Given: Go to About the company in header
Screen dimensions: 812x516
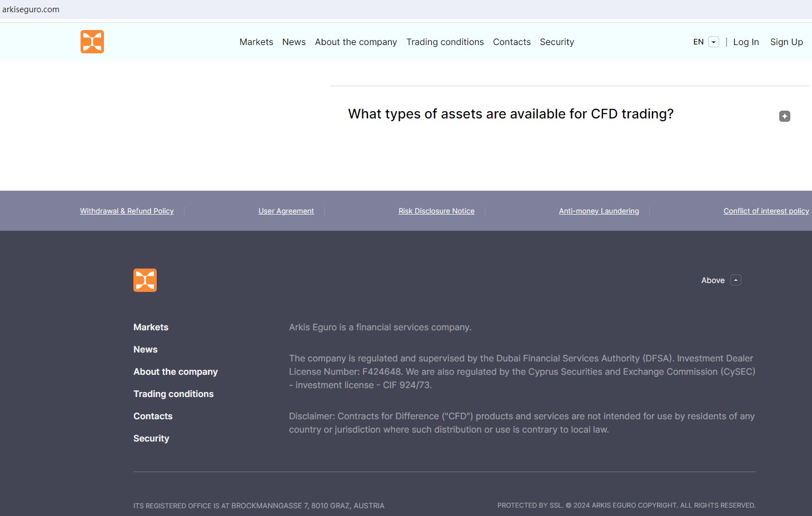Looking at the screenshot, I should 356,42.
